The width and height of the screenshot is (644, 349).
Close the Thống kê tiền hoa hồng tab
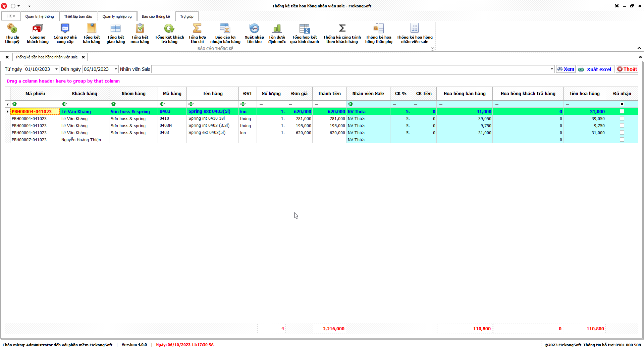(84, 57)
